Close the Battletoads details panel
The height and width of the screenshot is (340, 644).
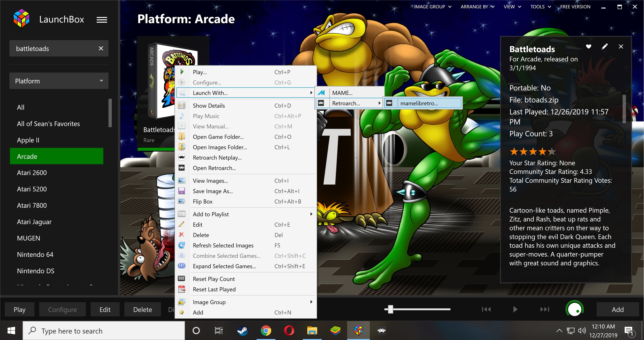click(x=621, y=46)
